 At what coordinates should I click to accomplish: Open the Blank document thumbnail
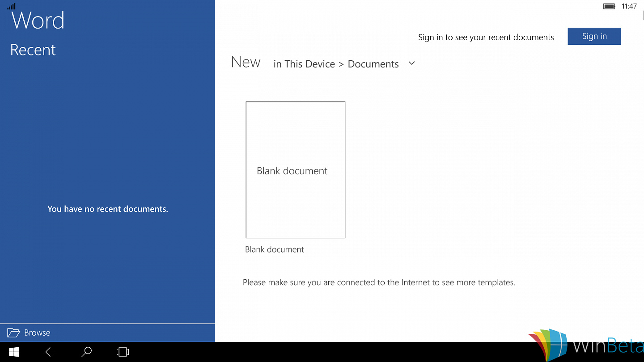(x=296, y=170)
